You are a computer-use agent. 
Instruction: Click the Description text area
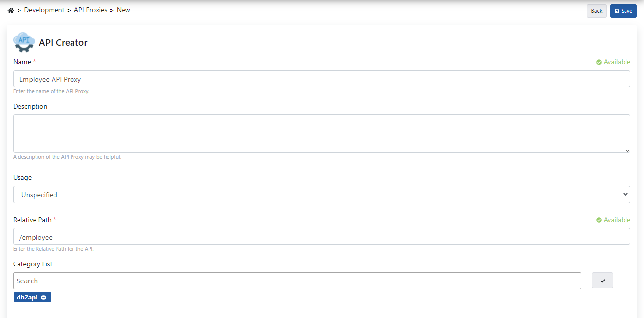click(x=321, y=133)
